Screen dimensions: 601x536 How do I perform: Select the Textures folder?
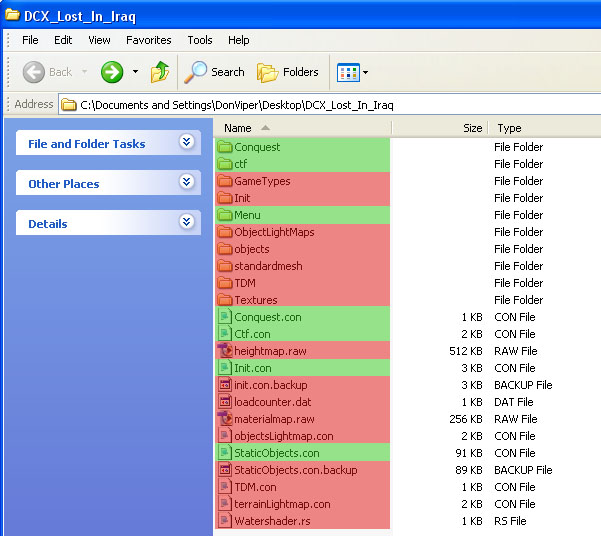pos(255,300)
